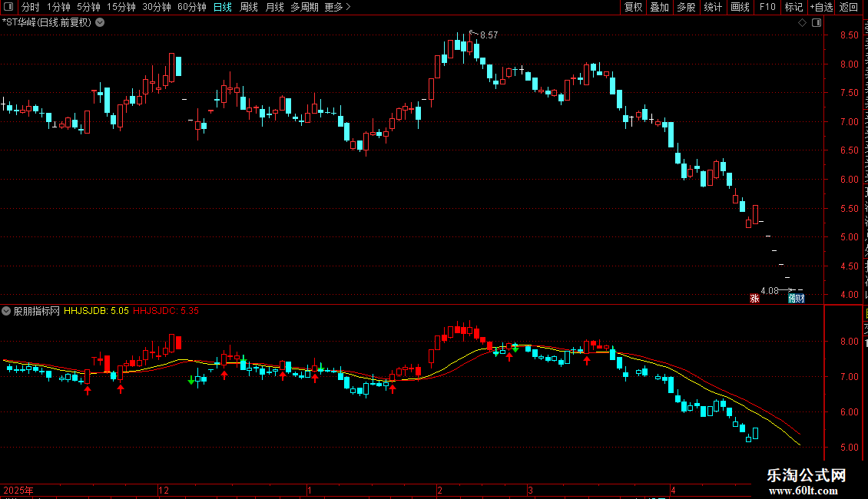Click the 2025年 date axis label
Screen dimensions: 868x499
pos(18,490)
